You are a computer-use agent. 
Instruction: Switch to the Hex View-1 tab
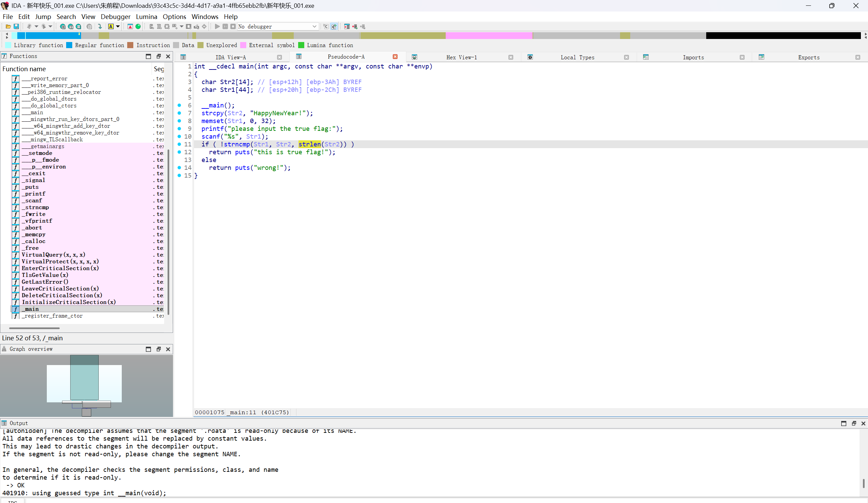(x=461, y=58)
